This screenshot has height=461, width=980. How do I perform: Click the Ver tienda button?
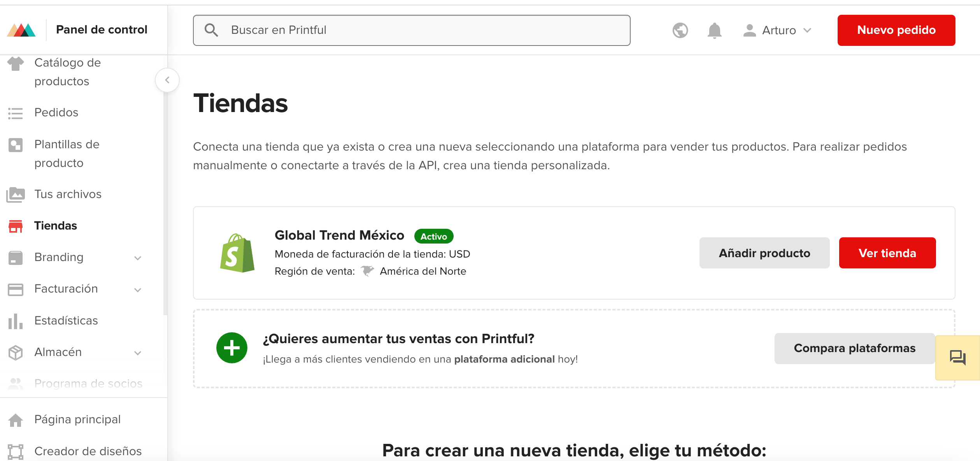887,253
